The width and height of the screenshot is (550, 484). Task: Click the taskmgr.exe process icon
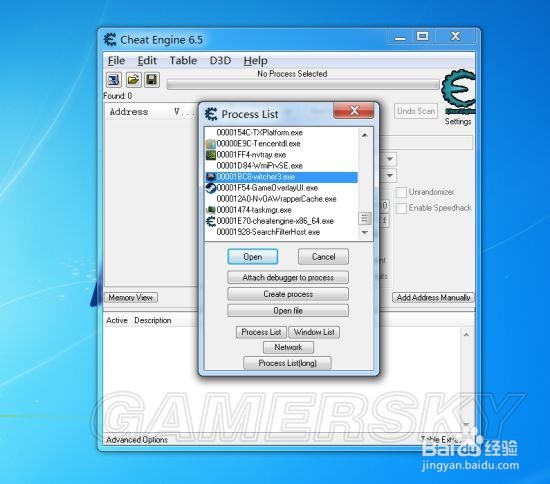point(210,210)
